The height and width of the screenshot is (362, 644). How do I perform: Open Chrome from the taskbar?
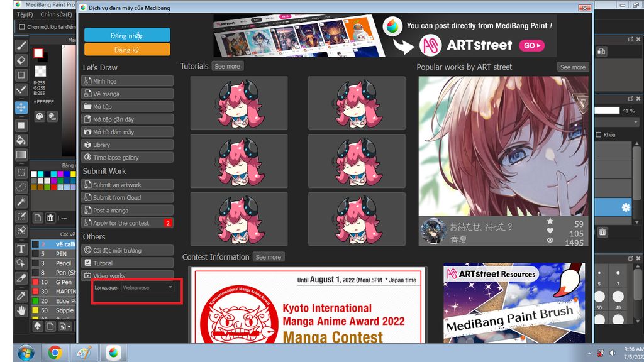click(55, 353)
